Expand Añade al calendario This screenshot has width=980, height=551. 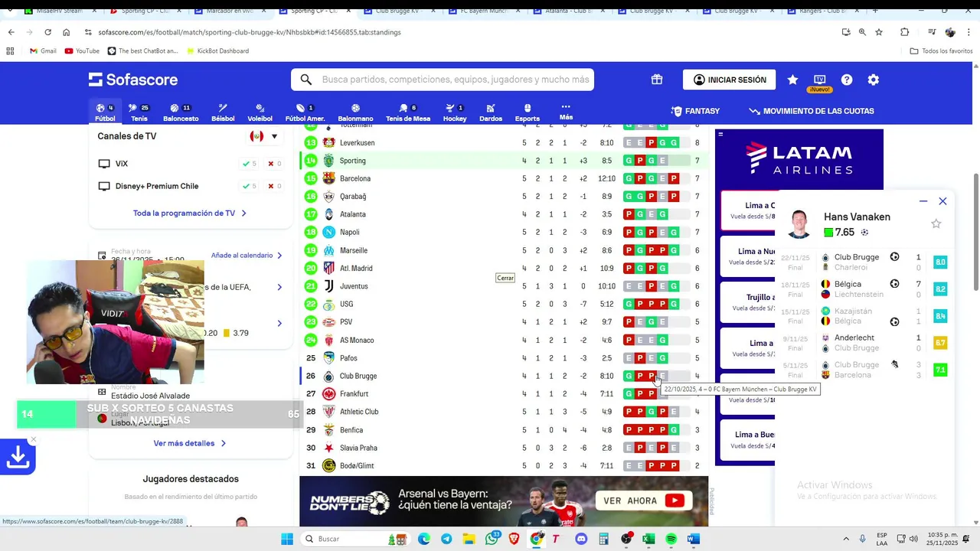click(x=247, y=256)
